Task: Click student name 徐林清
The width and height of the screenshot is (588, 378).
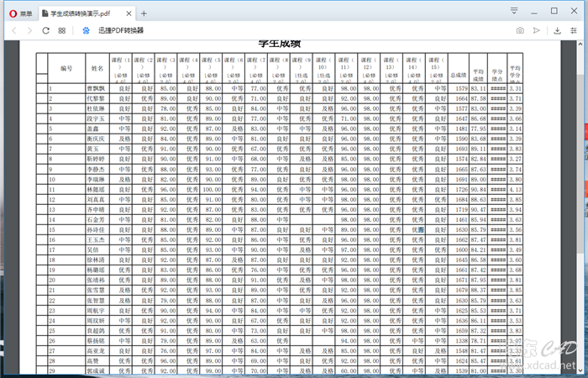Action: 96,260
